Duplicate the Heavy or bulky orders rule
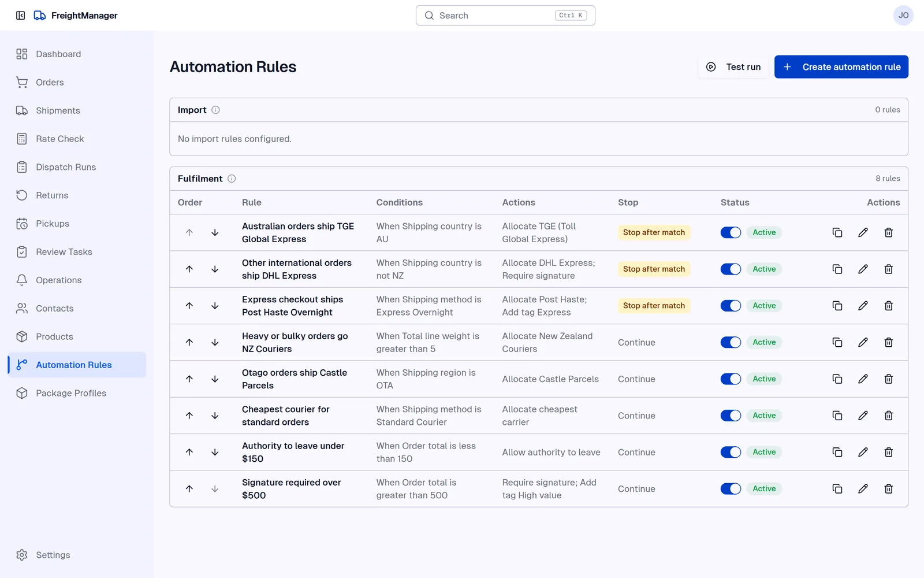The height and width of the screenshot is (578, 924). click(x=837, y=342)
